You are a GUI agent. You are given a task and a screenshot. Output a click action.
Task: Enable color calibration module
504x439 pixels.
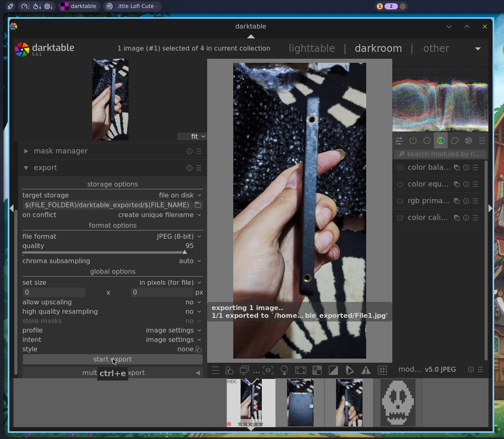tap(400, 218)
